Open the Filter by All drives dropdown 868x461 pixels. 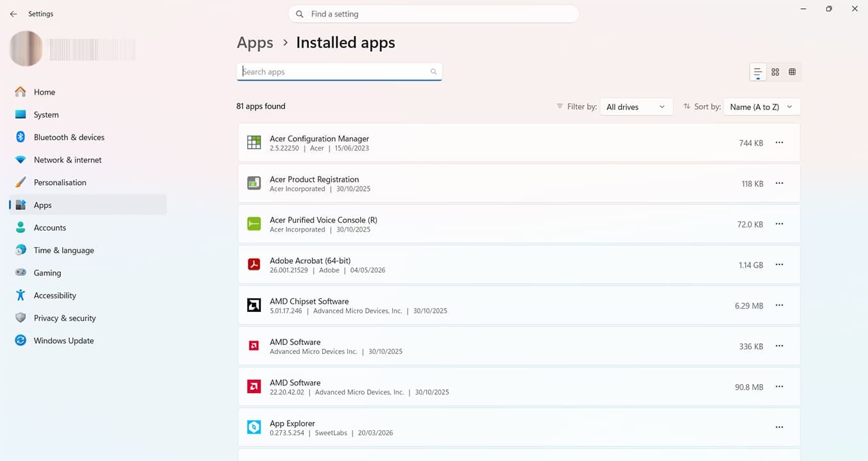(x=636, y=107)
